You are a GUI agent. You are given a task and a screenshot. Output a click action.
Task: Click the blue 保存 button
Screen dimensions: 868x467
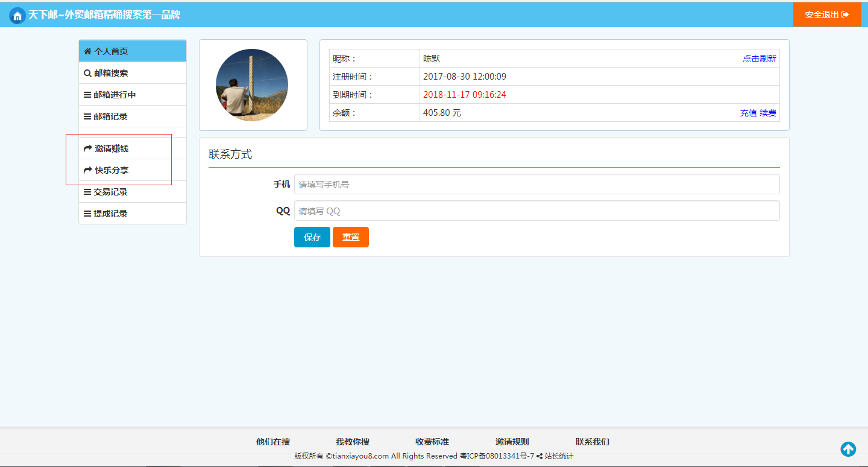point(312,237)
